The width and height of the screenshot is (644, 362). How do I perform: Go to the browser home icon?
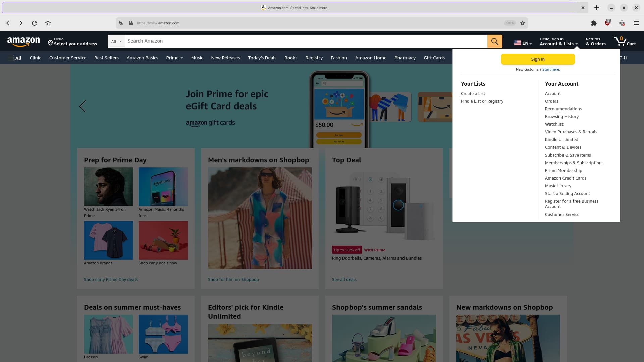click(x=48, y=23)
